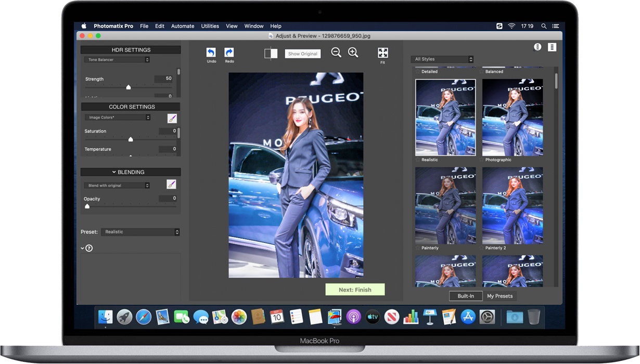Toggle the split before/after preview icon
Screen dimensions: 640x364
click(271, 53)
